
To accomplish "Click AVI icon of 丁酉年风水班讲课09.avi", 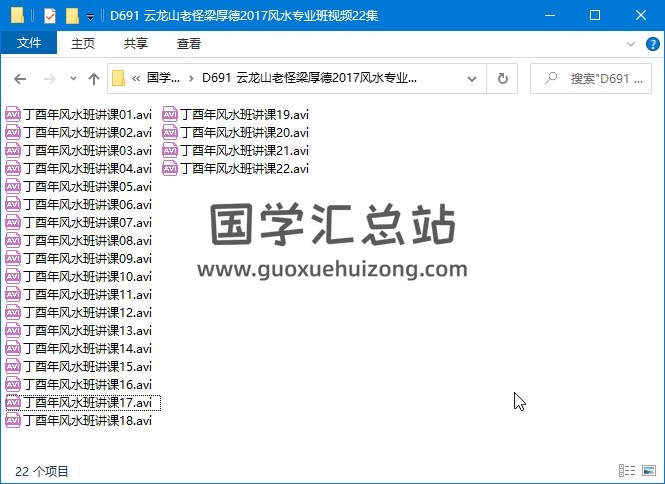I will tap(13, 258).
